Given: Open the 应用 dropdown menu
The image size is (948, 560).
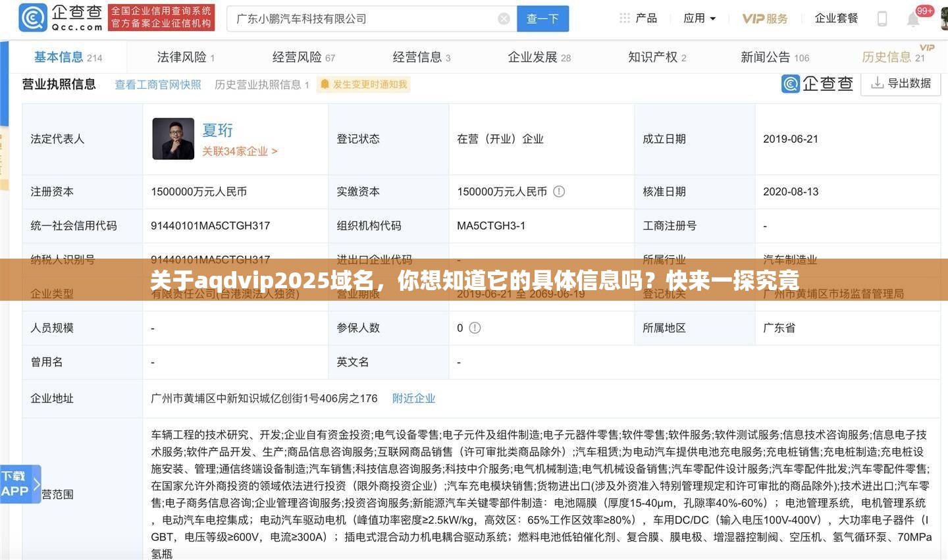Looking at the screenshot, I should click(700, 18).
